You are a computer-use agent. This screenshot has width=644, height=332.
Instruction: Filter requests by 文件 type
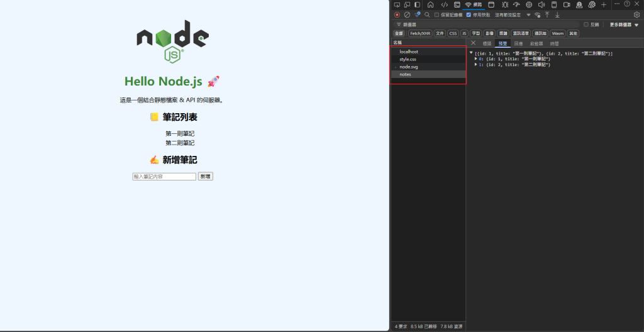pos(440,33)
